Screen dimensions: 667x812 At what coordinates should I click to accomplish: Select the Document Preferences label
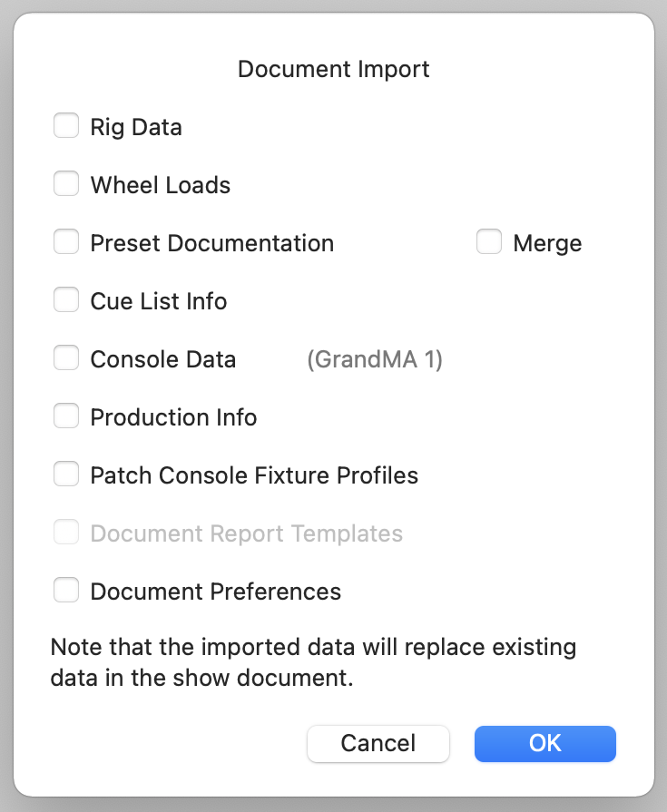click(x=215, y=591)
